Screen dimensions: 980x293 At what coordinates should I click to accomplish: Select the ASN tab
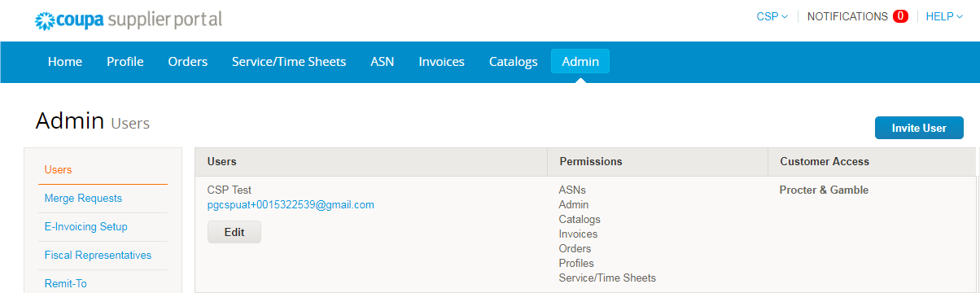(383, 62)
